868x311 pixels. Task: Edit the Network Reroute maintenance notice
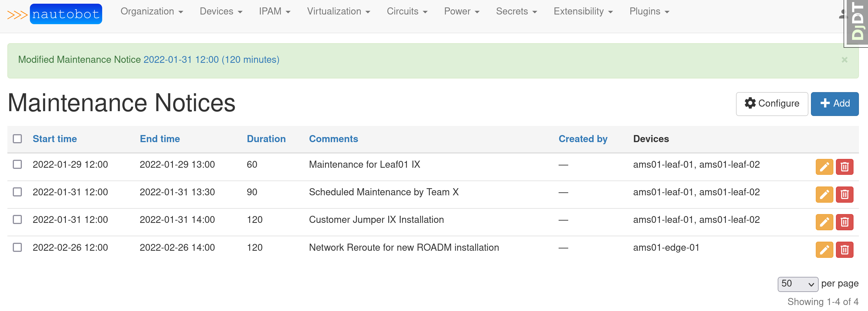[825, 250]
